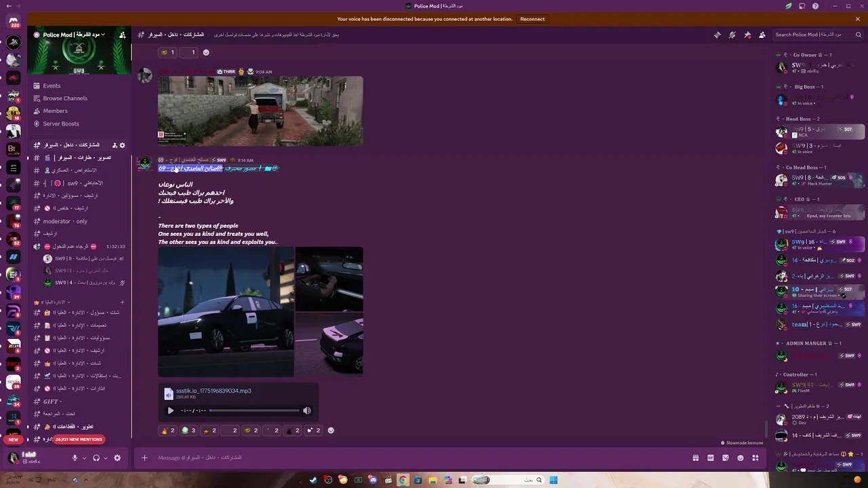
Task: Open ssstik.io_1775196839034.mp3 file link
Action: (x=214, y=391)
